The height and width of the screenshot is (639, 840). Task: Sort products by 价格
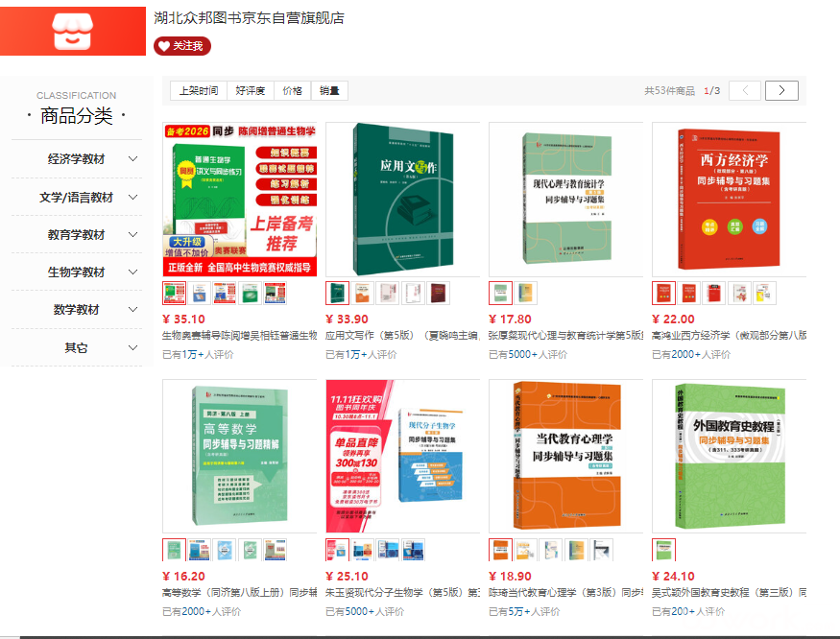[x=292, y=91]
